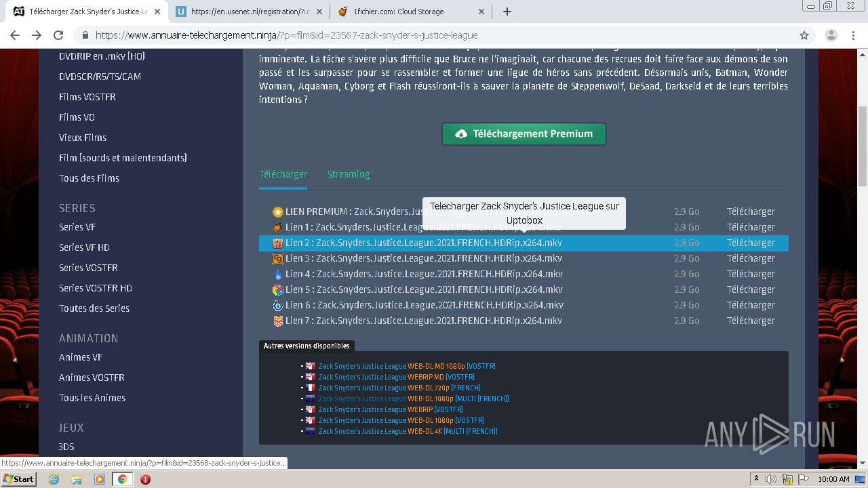
Task: Open 3DS under JEUX
Action: click(66, 447)
